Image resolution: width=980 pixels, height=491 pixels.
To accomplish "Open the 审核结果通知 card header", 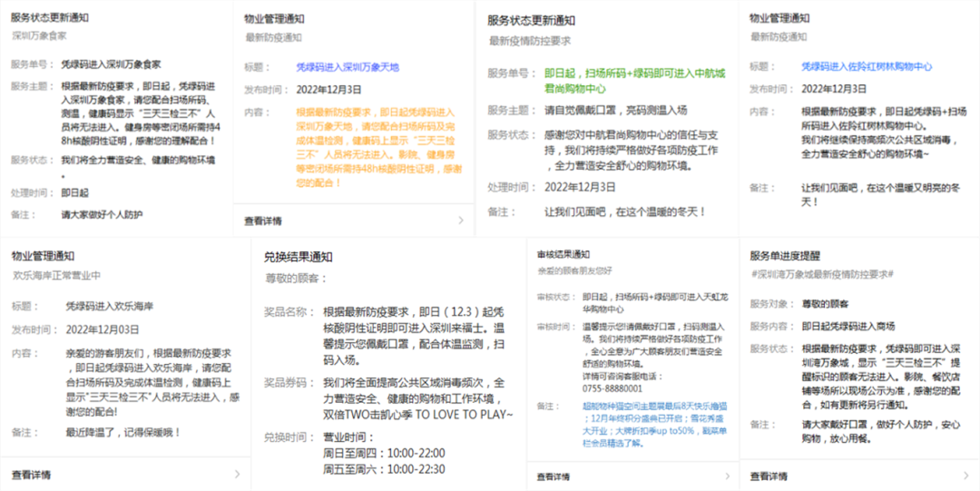I will pyautogui.click(x=563, y=254).
